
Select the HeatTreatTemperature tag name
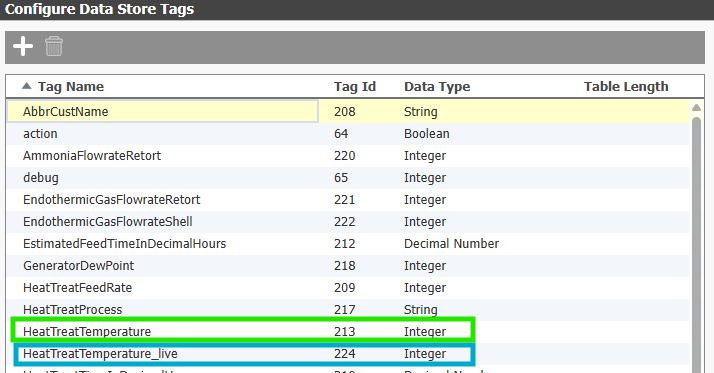pyautogui.click(x=87, y=332)
